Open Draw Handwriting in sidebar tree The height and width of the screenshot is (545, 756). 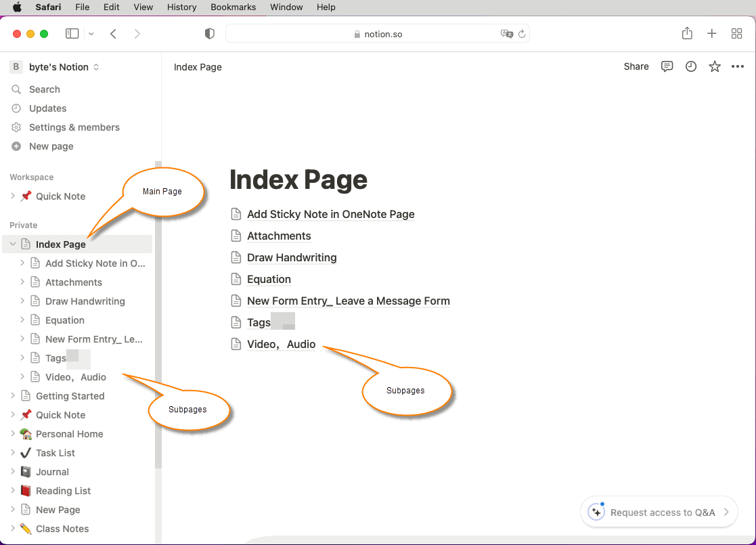click(85, 301)
